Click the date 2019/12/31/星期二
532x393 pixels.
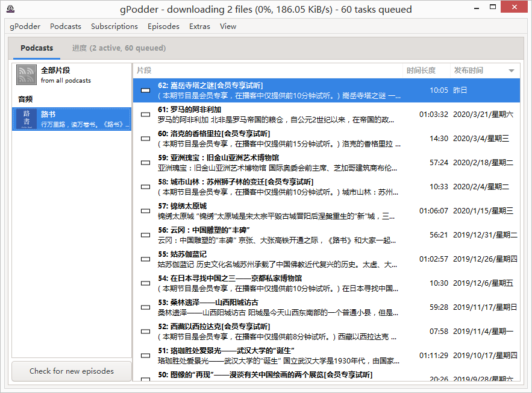485,235
